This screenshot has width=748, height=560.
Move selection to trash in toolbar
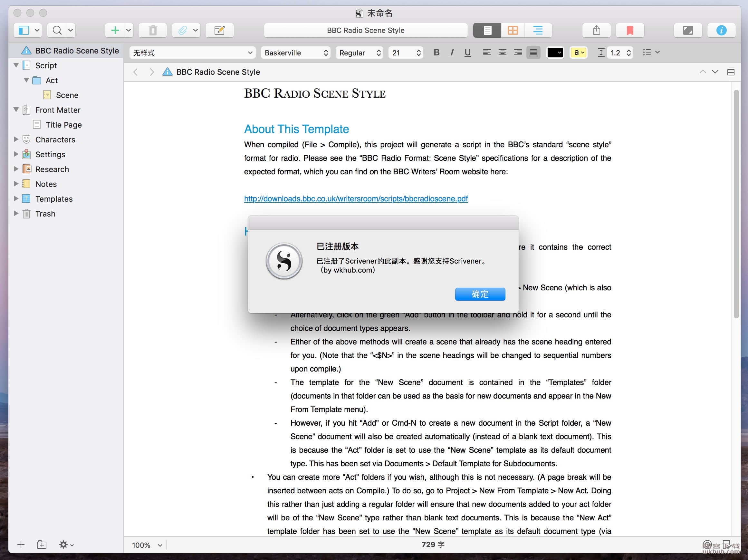153,30
